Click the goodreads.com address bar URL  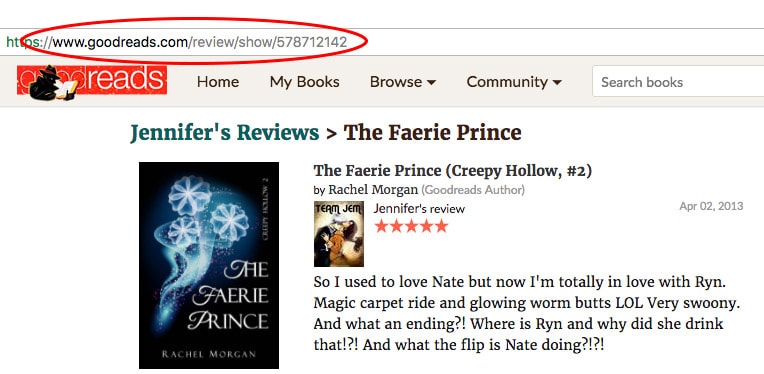coord(200,42)
